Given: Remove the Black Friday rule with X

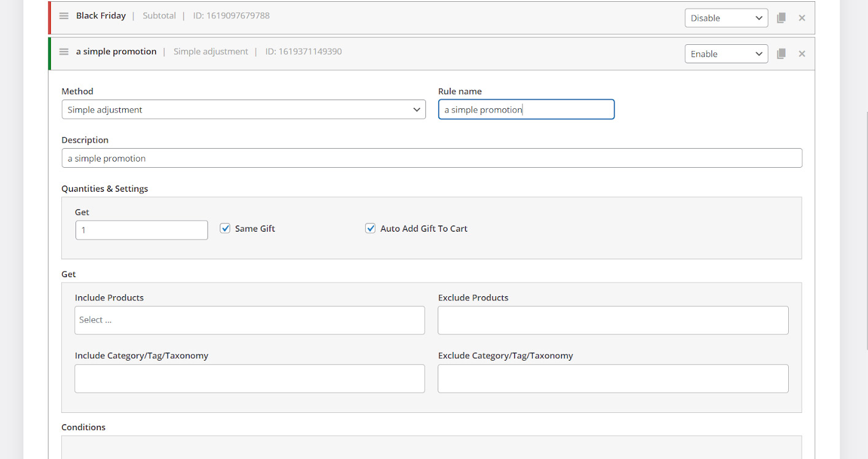Looking at the screenshot, I should pyautogui.click(x=802, y=18).
